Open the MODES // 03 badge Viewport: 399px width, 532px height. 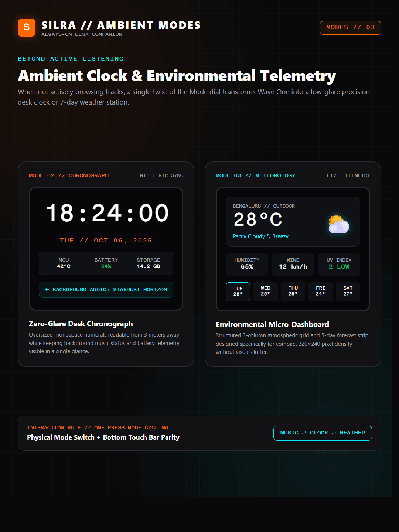pyautogui.click(x=350, y=28)
